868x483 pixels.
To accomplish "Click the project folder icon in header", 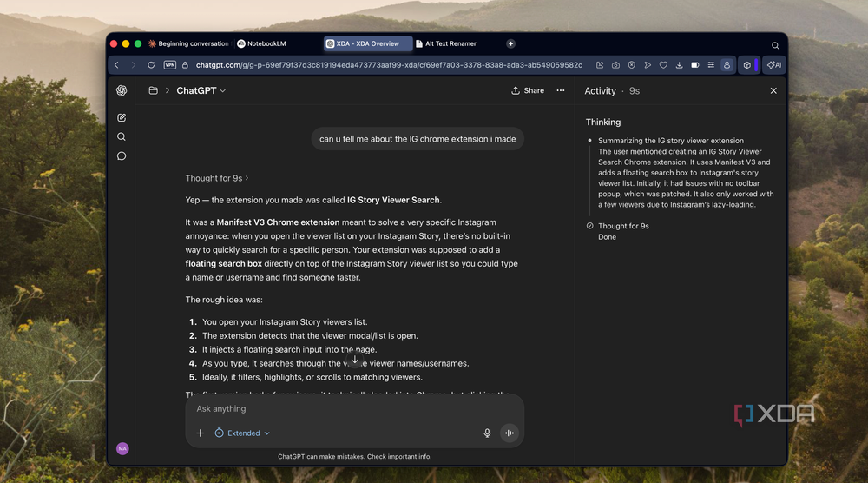I will (154, 90).
